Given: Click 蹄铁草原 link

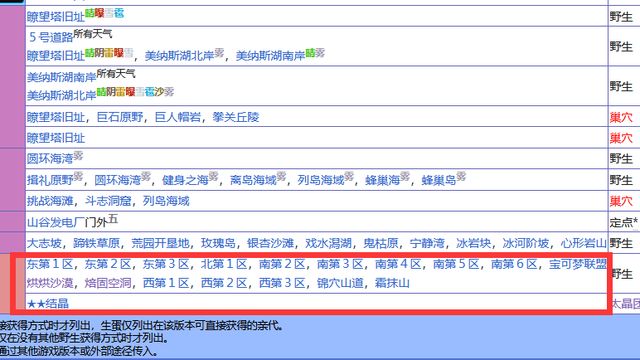Looking at the screenshot, I should 96,243.
